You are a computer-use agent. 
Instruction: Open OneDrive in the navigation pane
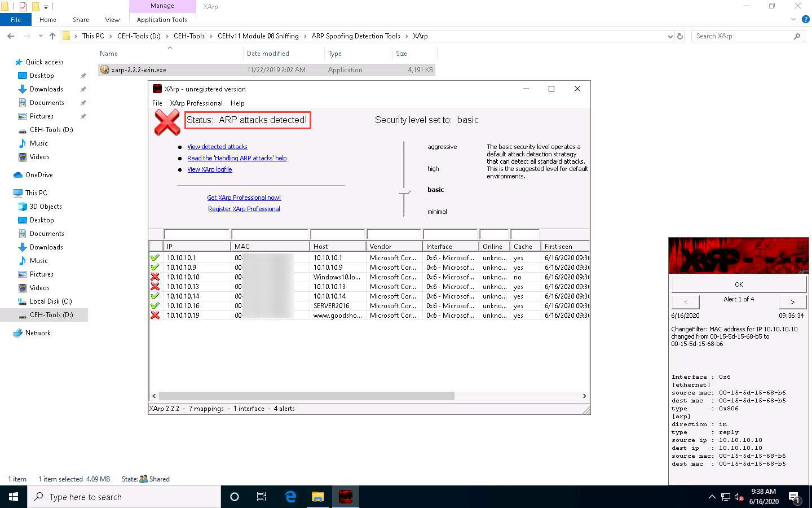pyautogui.click(x=39, y=175)
